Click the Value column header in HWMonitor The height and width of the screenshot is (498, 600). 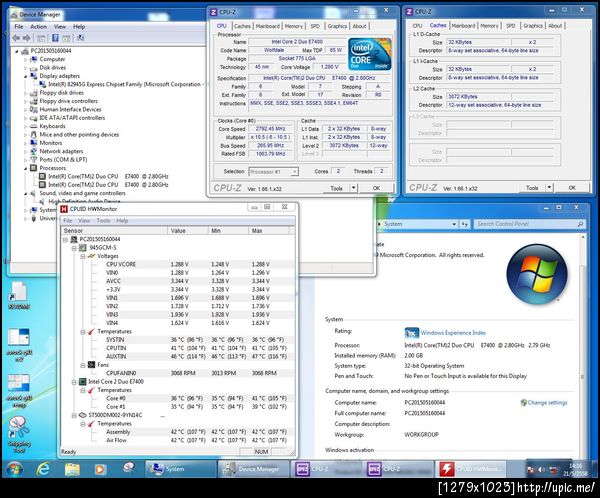coord(188,230)
